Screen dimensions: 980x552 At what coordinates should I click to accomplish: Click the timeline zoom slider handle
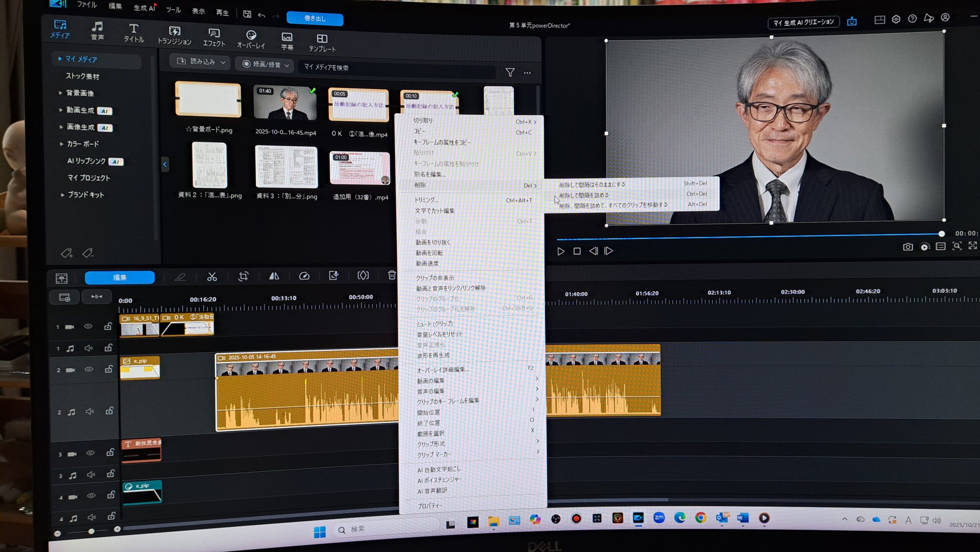91,531
